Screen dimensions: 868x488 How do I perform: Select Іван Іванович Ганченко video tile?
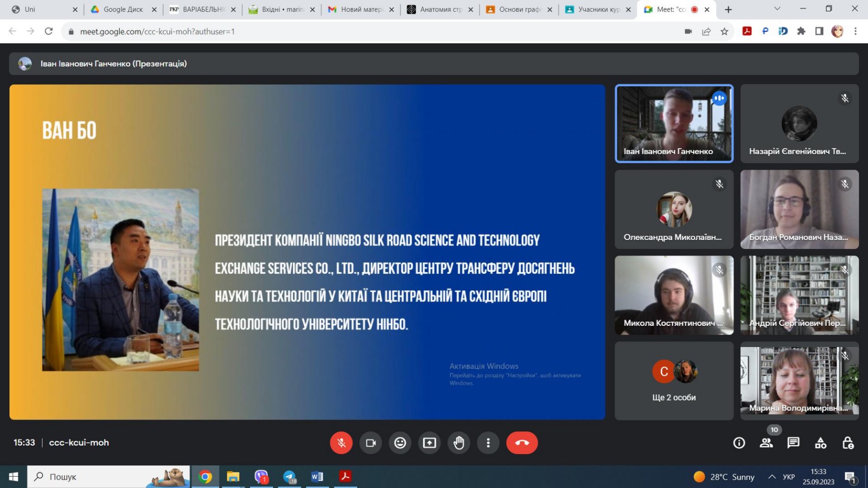(674, 124)
